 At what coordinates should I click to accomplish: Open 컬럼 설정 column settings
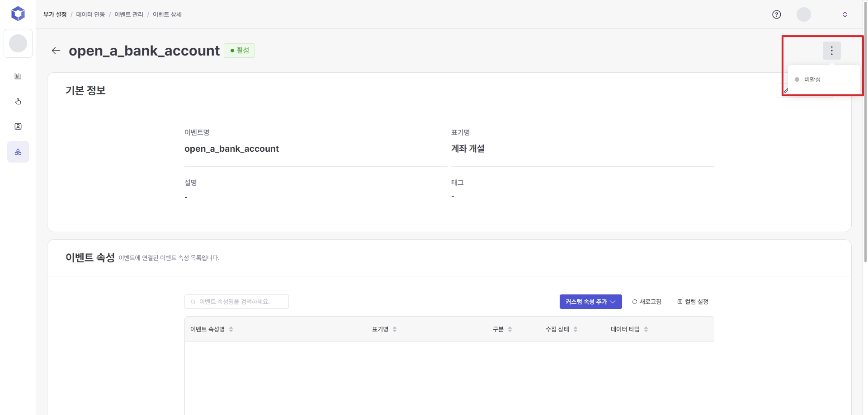pos(693,302)
